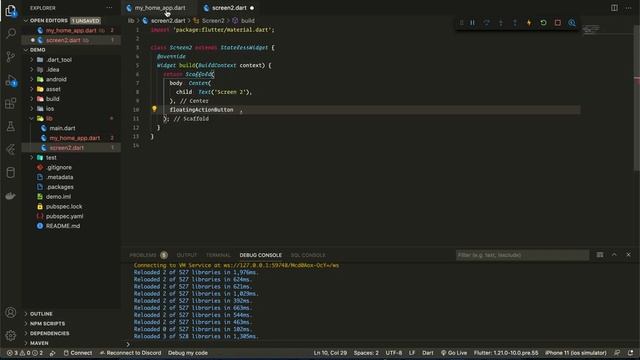Screen dimensions: 640x360
Task: Switch to screen2.dart editor tab
Action: (229, 8)
